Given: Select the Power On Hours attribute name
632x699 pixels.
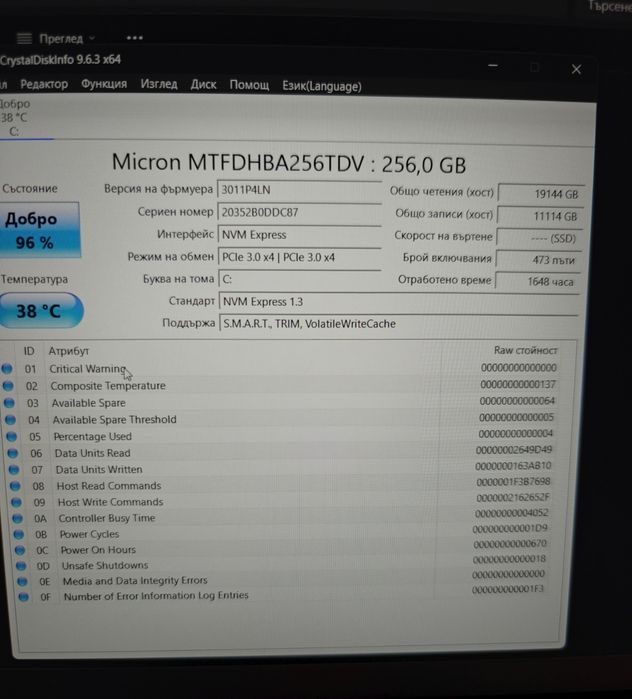Looking at the screenshot, I should pos(98,550).
